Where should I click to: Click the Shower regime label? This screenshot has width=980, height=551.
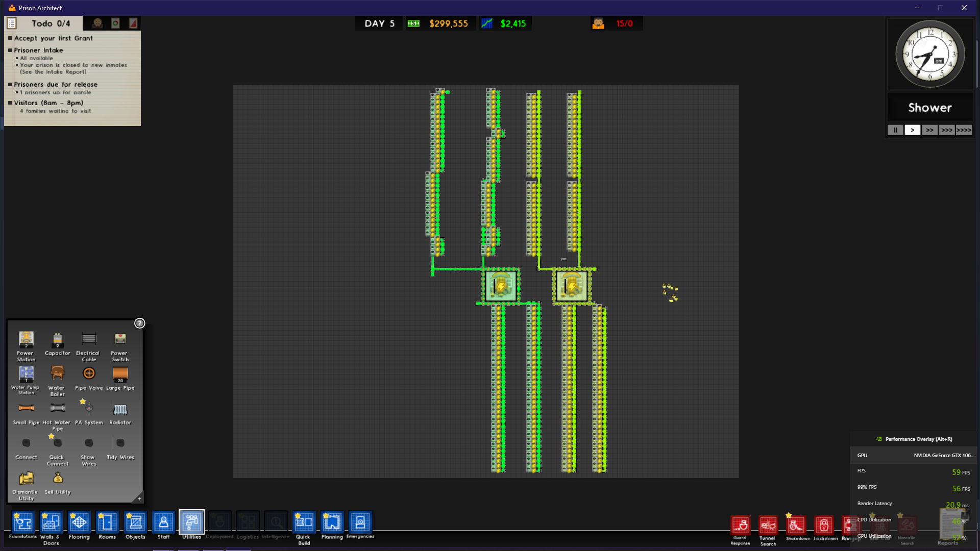click(930, 108)
